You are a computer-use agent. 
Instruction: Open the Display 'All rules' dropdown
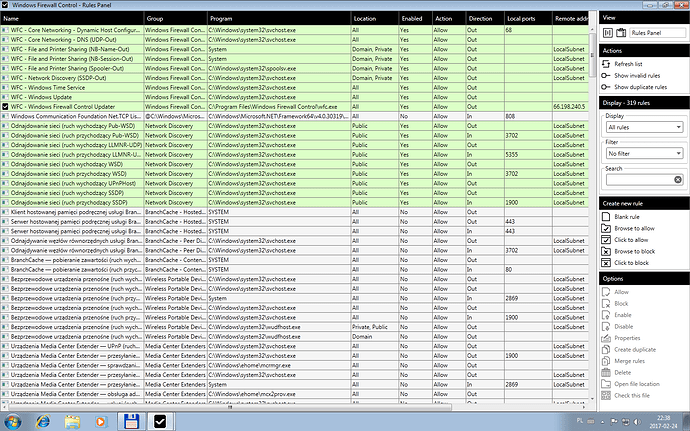(x=644, y=127)
